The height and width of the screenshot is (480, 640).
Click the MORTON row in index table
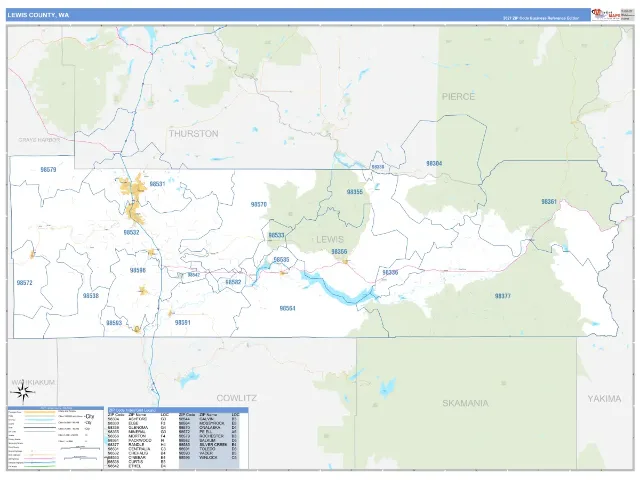[138, 436]
